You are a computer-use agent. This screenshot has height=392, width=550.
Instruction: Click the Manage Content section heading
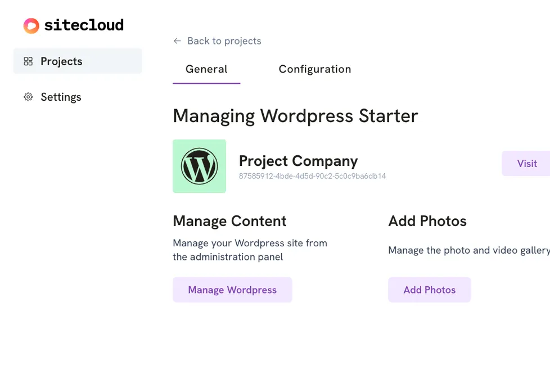pyautogui.click(x=229, y=221)
